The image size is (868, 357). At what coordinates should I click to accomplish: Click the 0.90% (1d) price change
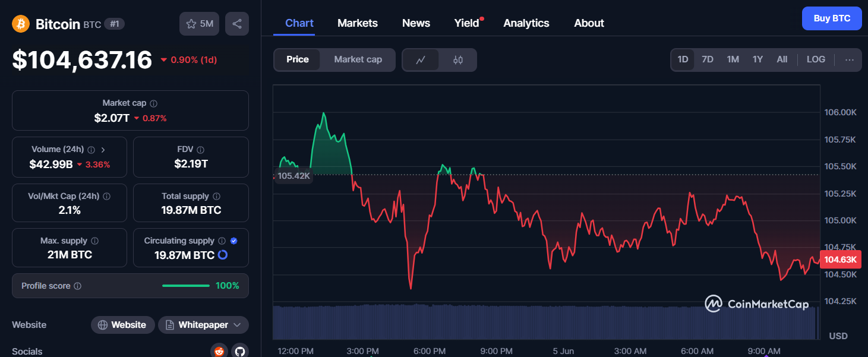click(189, 60)
